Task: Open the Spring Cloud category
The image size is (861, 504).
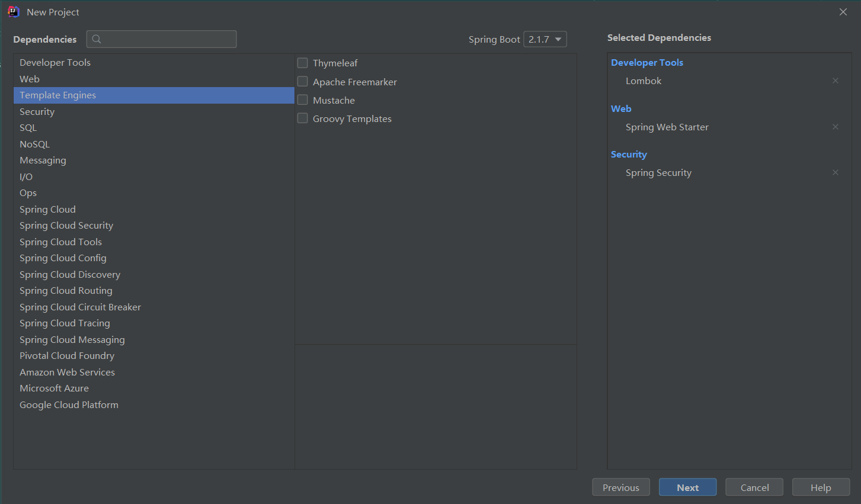Action: [154, 209]
